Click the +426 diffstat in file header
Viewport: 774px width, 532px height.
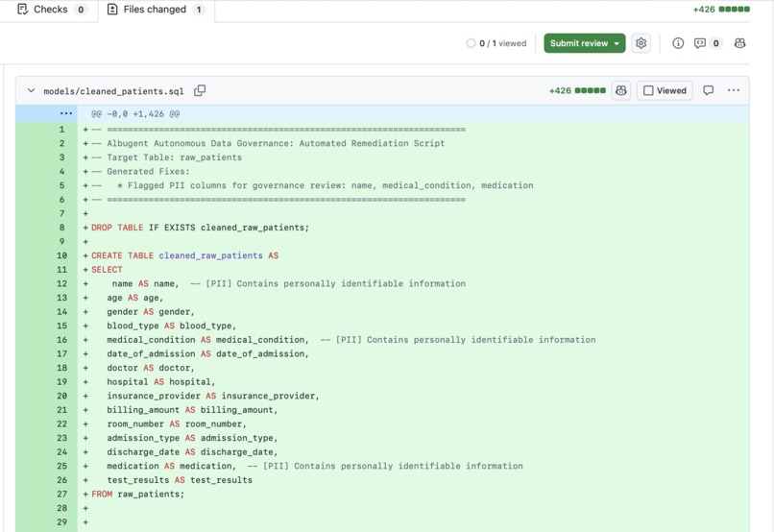click(577, 91)
